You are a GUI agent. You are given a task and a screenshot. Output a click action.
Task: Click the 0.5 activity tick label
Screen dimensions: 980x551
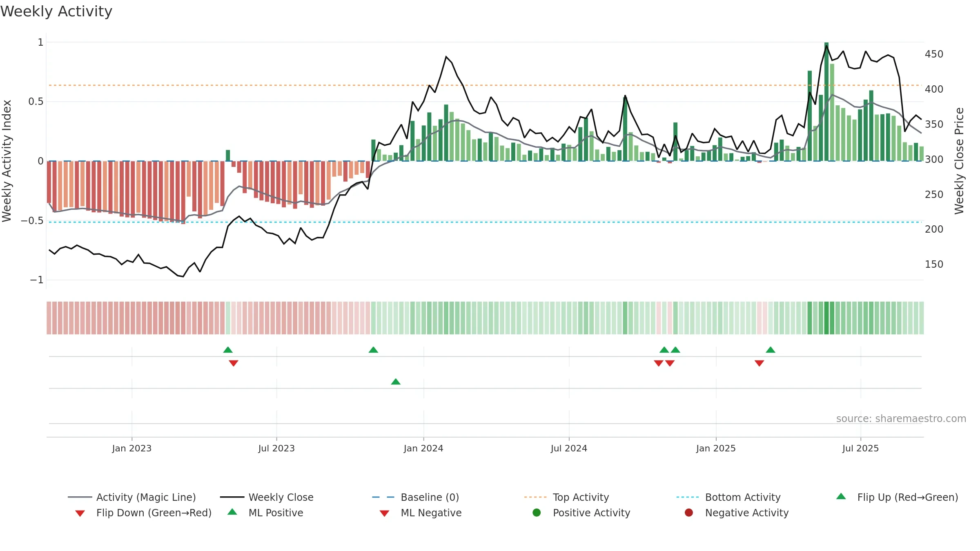click(36, 102)
